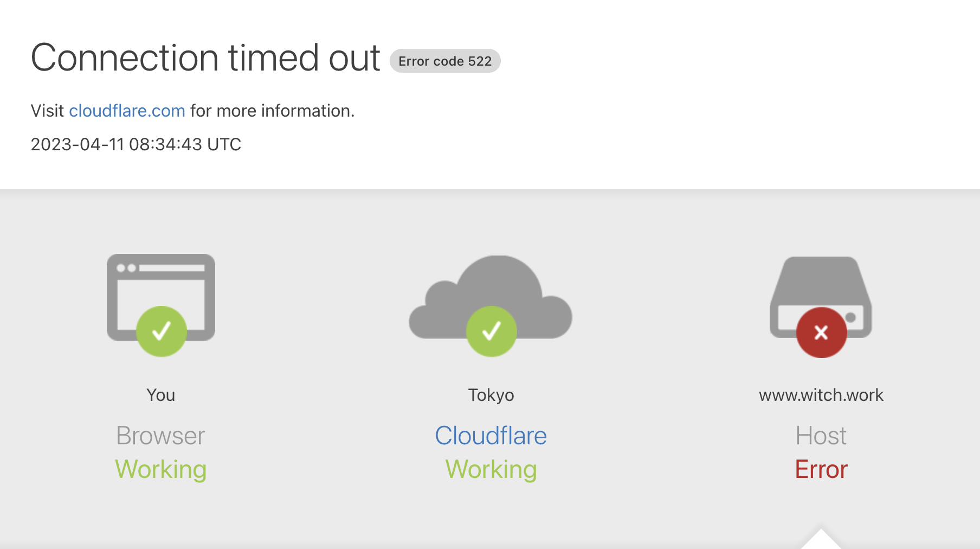Image resolution: width=980 pixels, height=549 pixels.
Task: Click the green Working text under Browser
Action: click(160, 469)
